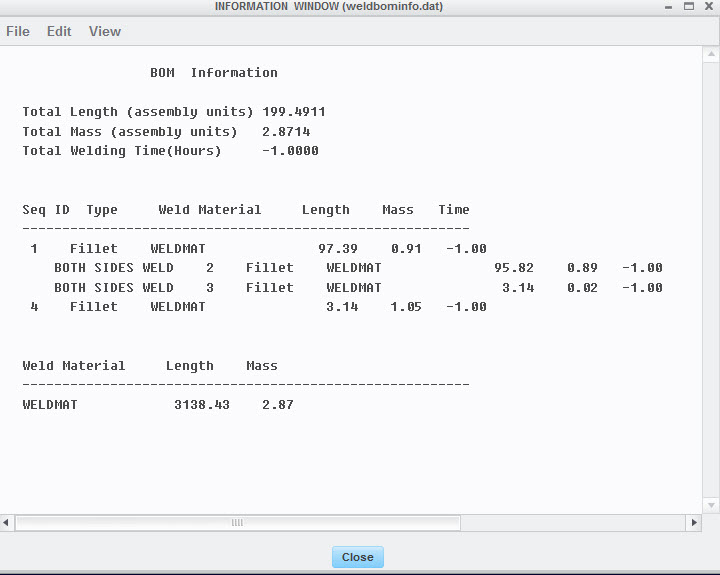
Task: Select the 'BOM Information' heading
Action: [x=214, y=73]
